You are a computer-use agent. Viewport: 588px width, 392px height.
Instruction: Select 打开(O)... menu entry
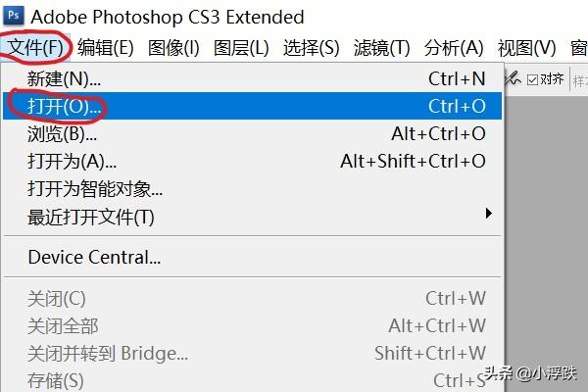(64, 106)
